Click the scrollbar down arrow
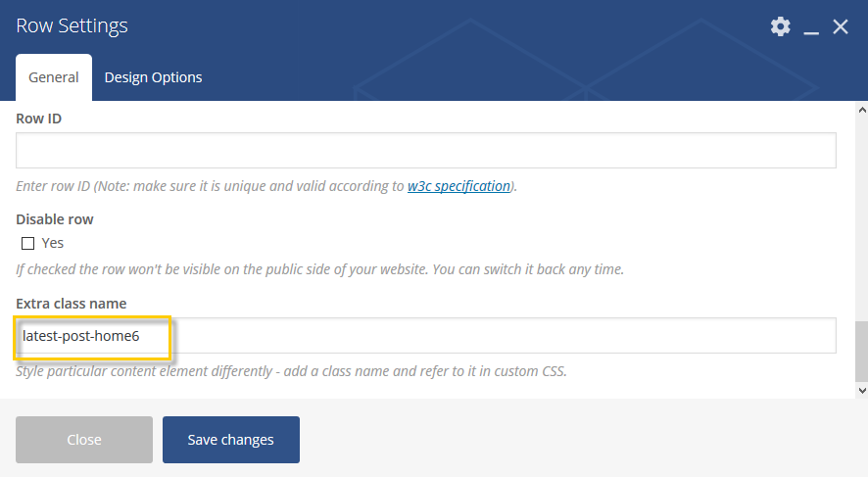Image resolution: width=868 pixels, height=477 pixels. tap(862, 390)
